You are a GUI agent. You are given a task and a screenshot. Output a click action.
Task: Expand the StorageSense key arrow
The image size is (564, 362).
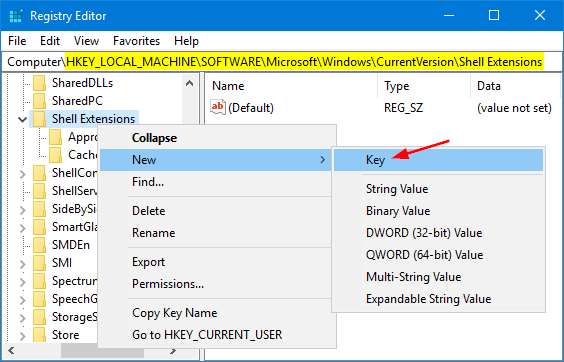pos(23,318)
